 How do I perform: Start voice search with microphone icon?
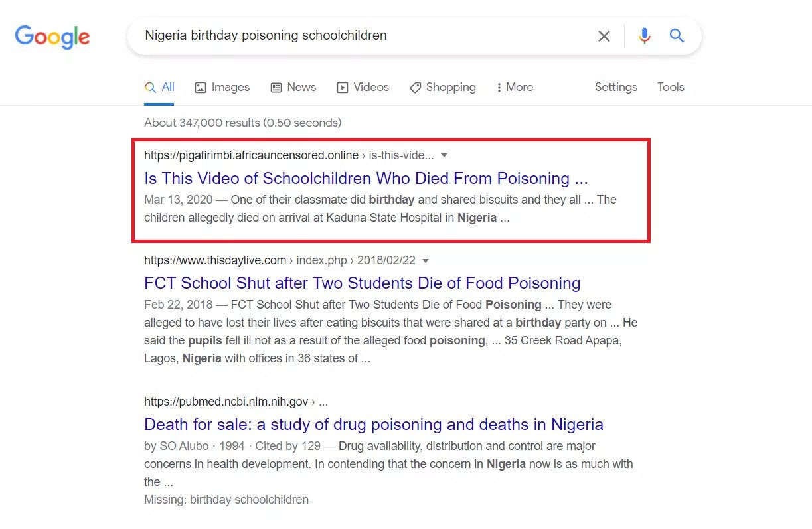(644, 36)
